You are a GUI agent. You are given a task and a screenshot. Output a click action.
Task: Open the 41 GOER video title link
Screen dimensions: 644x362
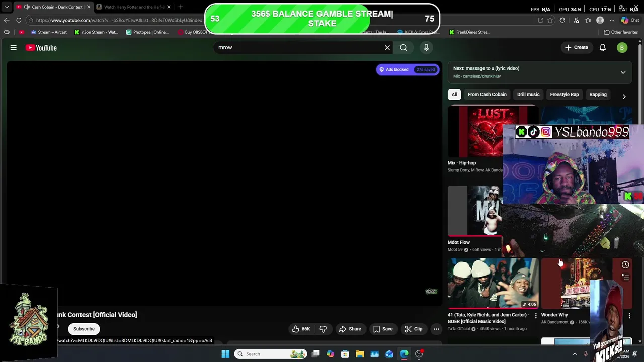pos(489,318)
